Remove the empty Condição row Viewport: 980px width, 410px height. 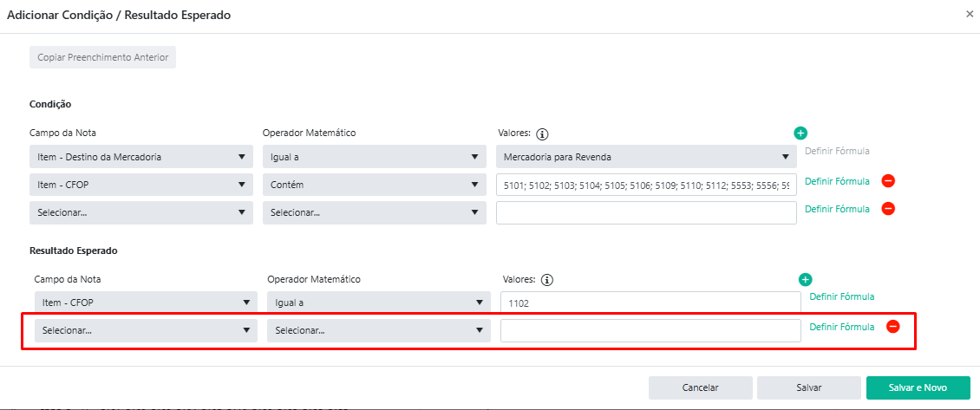click(x=888, y=209)
